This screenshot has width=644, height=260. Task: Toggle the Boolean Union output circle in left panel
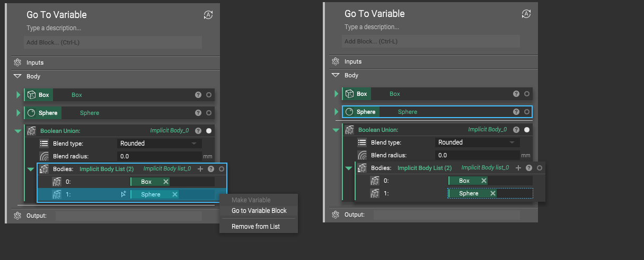(x=209, y=131)
